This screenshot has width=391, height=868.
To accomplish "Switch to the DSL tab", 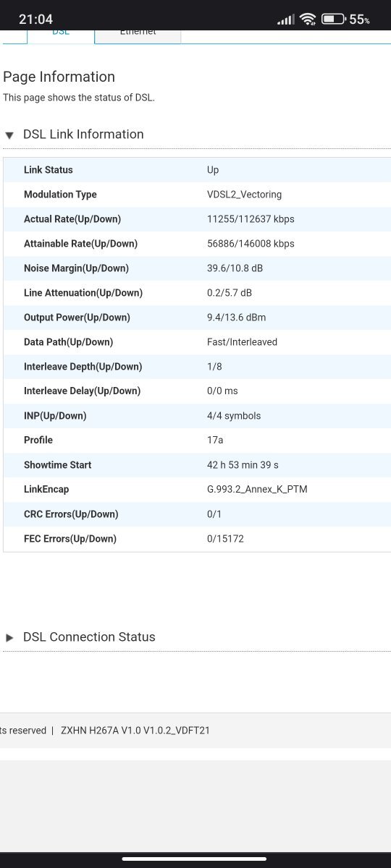I will tap(61, 34).
